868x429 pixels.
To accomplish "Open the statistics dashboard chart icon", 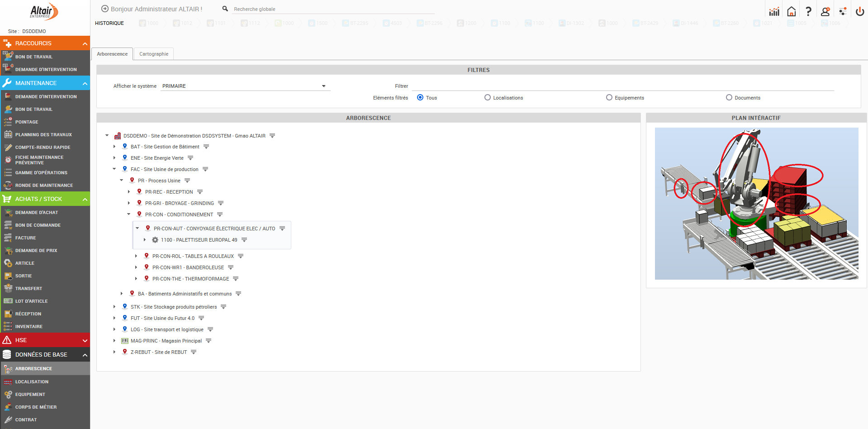I will point(774,11).
